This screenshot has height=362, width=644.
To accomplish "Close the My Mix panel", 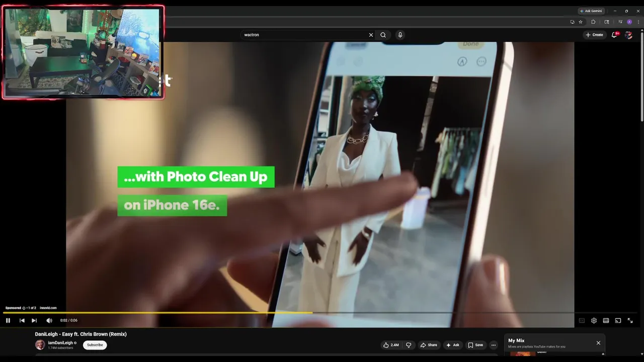I will [598, 343].
